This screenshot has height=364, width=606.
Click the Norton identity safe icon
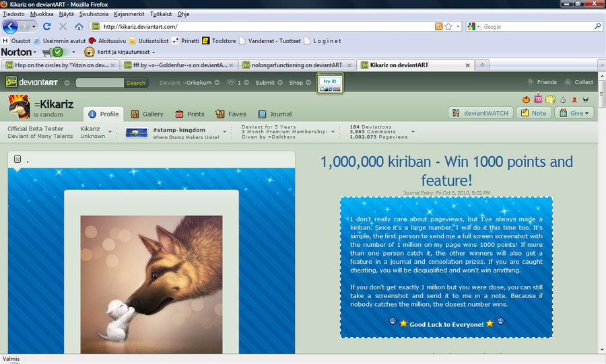coord(90,52)
